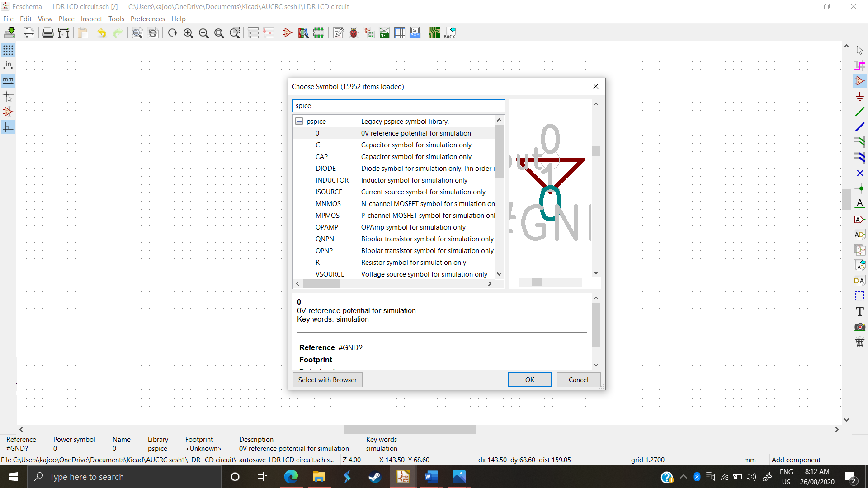This screenshot has height=488, width=868.
Task: Open the Preferences menu
Action: [x=147, y=19]
